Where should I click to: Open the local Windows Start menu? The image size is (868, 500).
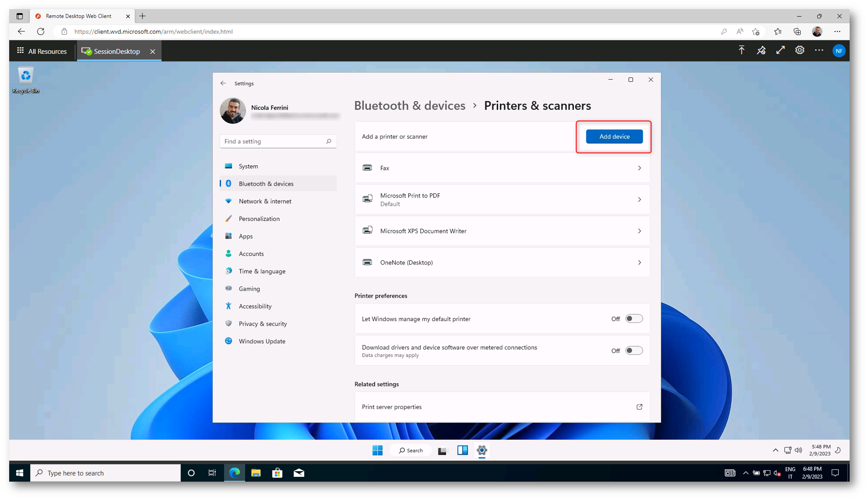click(x=20, y=473)
